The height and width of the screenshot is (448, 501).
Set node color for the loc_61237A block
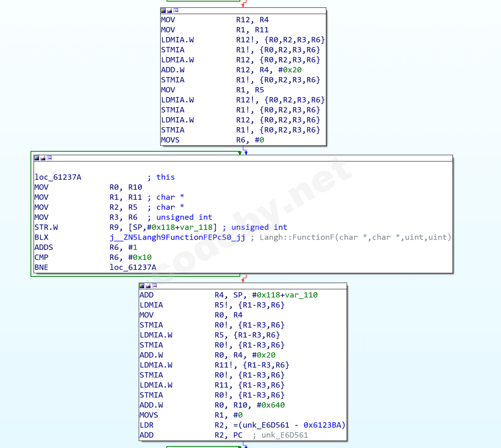37,158
